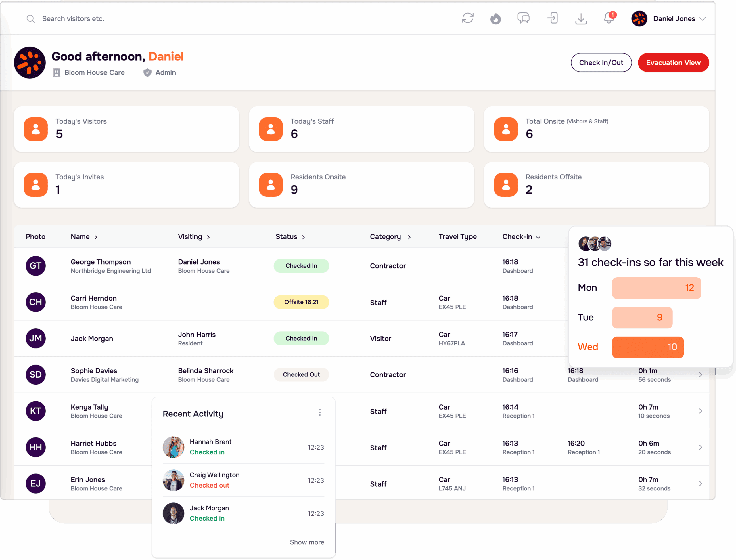Open the Name column sort chevron
The height and width of the screenshot is (560, 736).
[x=96, y=237]
